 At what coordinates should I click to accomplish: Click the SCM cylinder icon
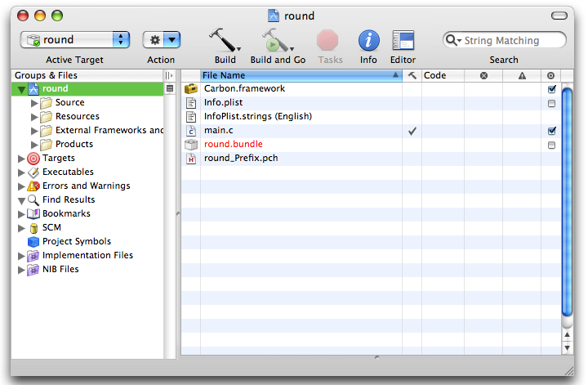[33, 228]
